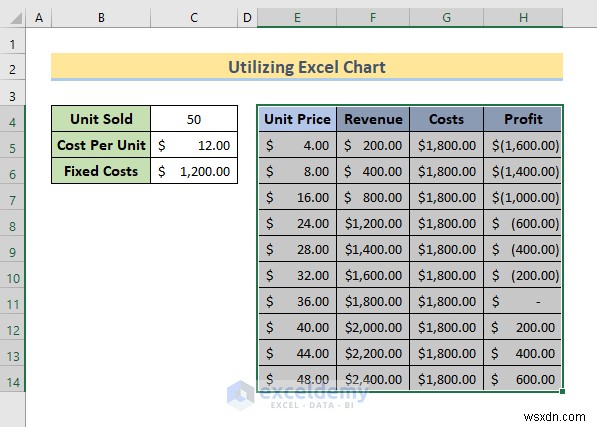
Task: Select revenue cell $1,200.00
Action: tap(373, 223)
